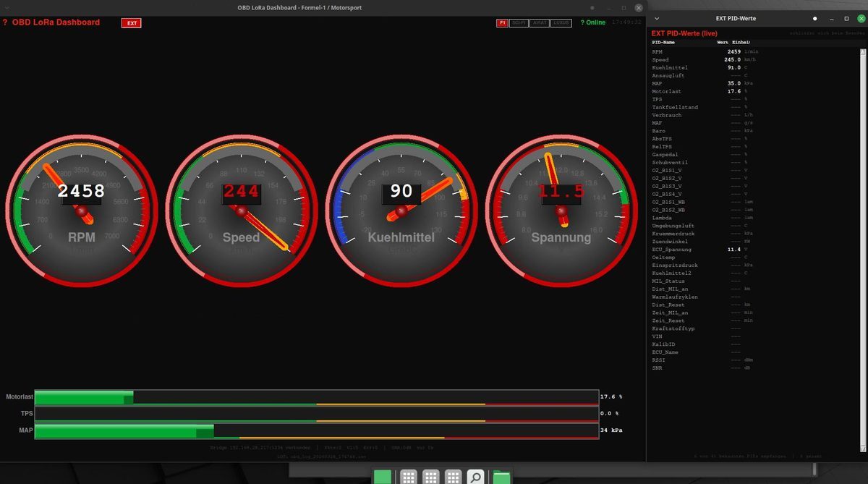This screenshot has height=484, width=868.
Task: Switch to the SCI-FI theme
Action: tap(519, 23)
